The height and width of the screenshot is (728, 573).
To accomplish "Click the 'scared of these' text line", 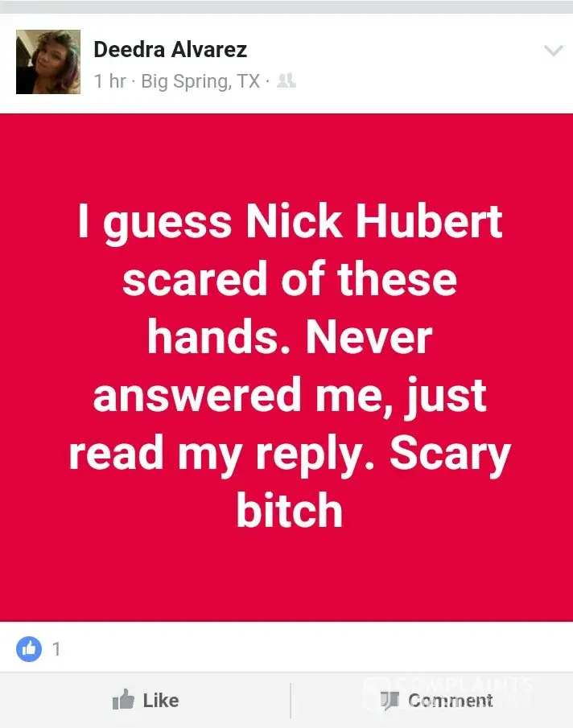I will [x=290, y=279].
